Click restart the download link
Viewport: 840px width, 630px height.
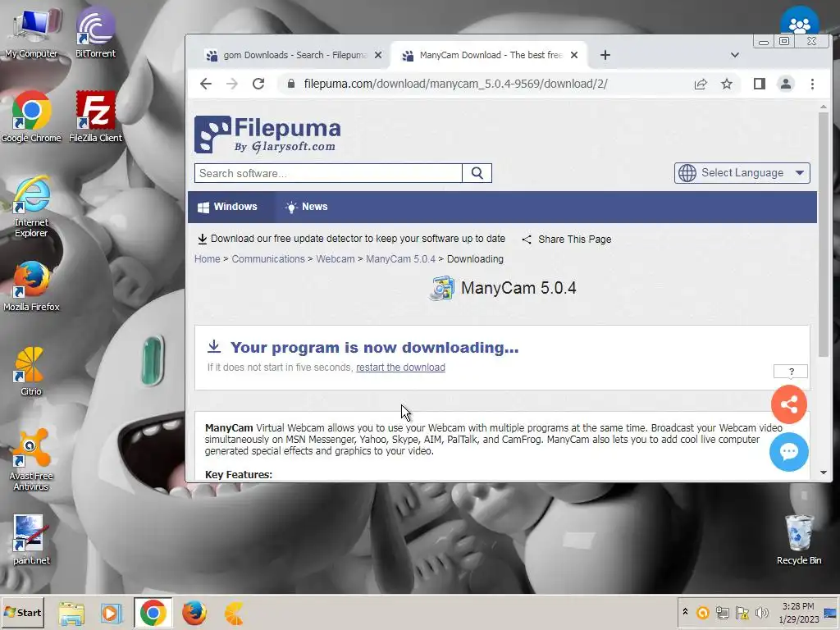400,367
